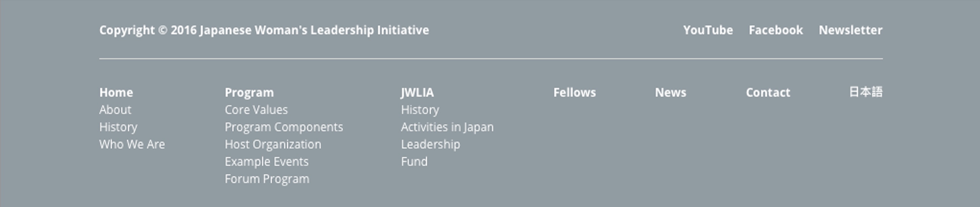The image size is (980, 207).
Task: Click the JWLIA footer heading
Action: click(x=417, y=92)
